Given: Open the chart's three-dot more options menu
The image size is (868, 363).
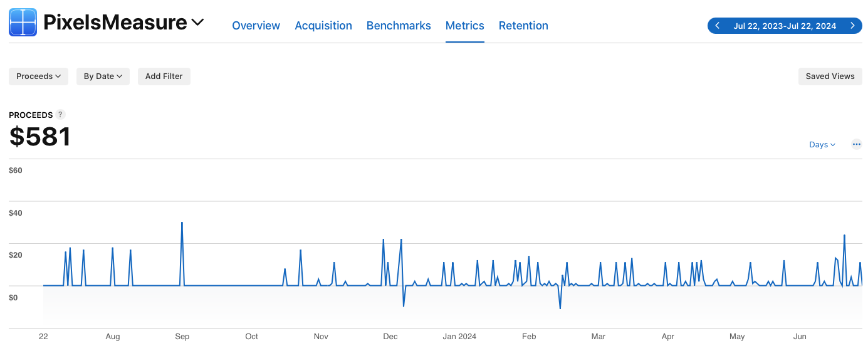Looking at the screenshot, I should [857, 144].
